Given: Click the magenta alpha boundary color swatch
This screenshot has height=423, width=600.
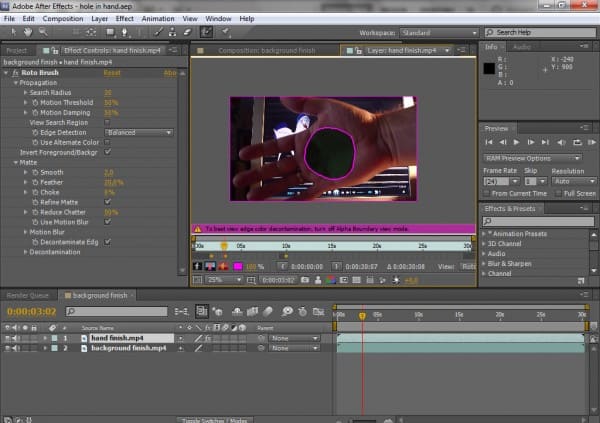Looking at the screenshot, I should pyautogui.click(x=236, y=266).
